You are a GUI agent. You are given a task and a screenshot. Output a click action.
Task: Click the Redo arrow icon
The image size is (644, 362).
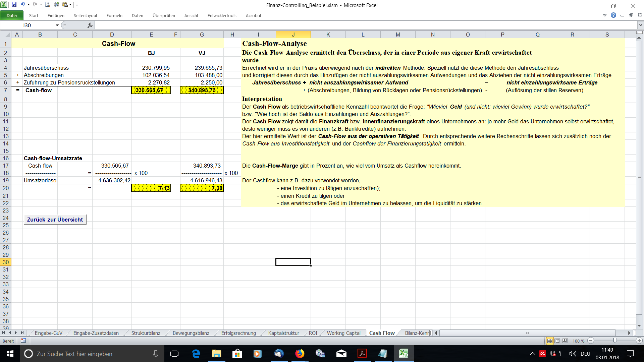point(35,5)
